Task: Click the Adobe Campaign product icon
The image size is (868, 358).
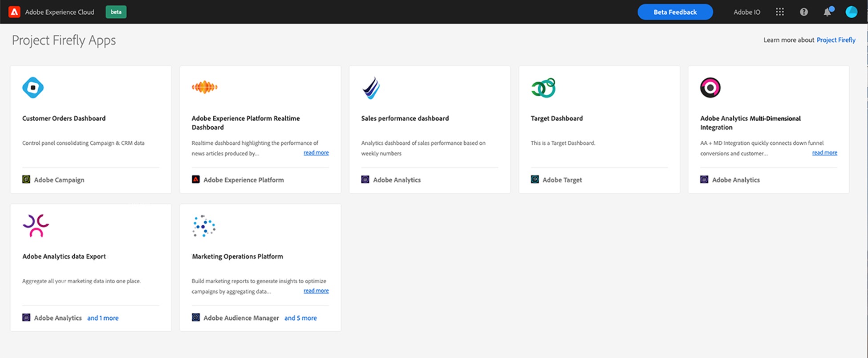Action: [x=26, y=179]
